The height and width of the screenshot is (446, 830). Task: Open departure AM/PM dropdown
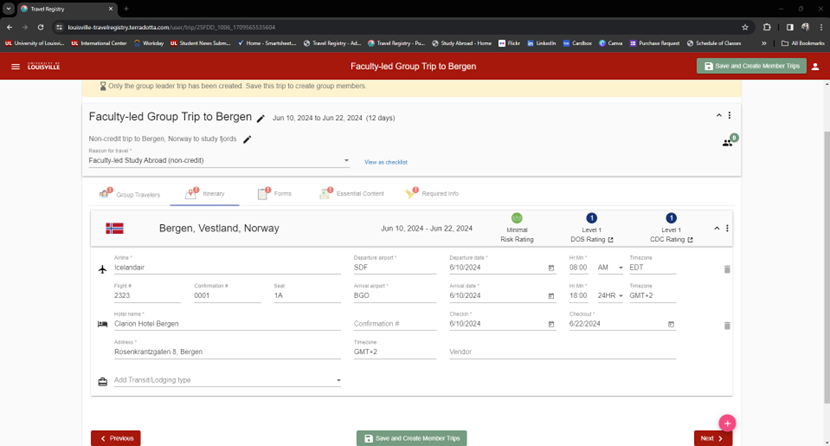[610, 268]
